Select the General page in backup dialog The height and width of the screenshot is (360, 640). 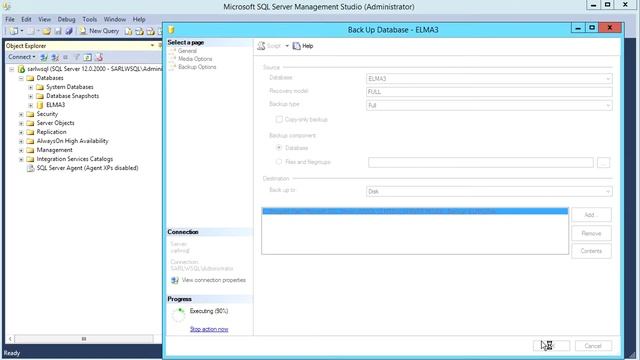coord(187,51)
